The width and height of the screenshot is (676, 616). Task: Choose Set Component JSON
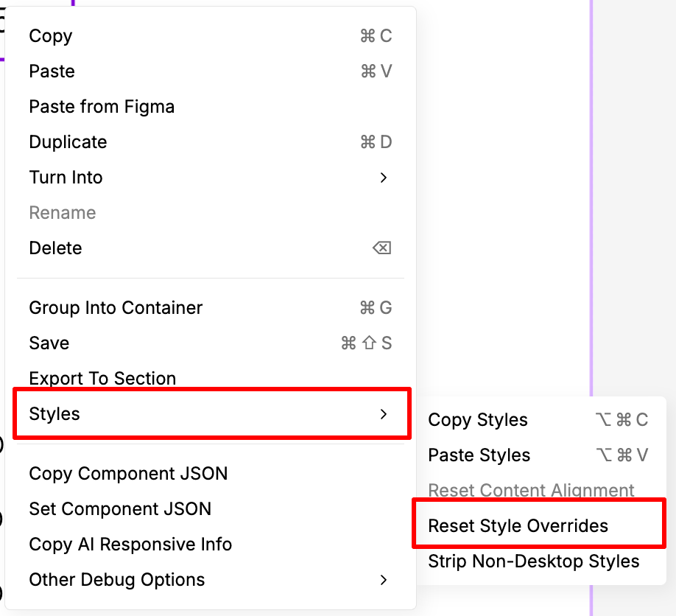coord(120,509)
